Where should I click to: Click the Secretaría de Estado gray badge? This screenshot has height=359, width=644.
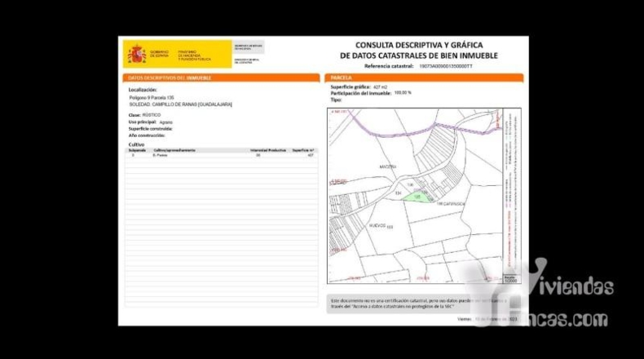[249, 47]
